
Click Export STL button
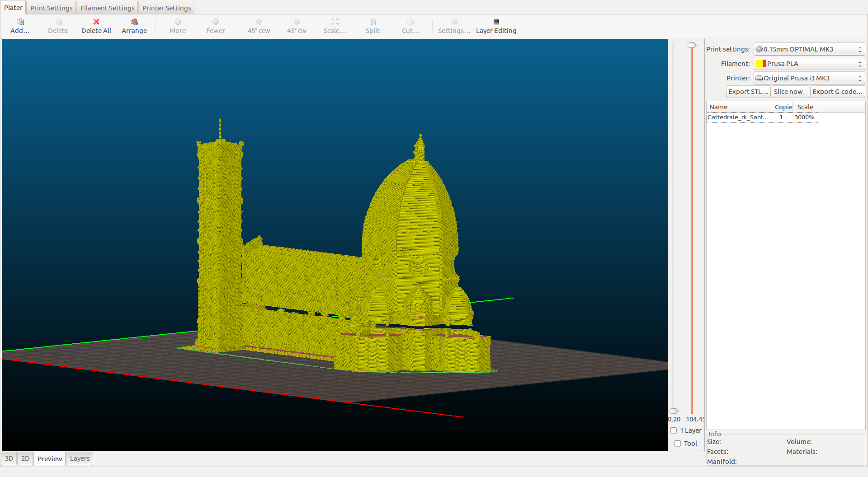tap(748, 92)
